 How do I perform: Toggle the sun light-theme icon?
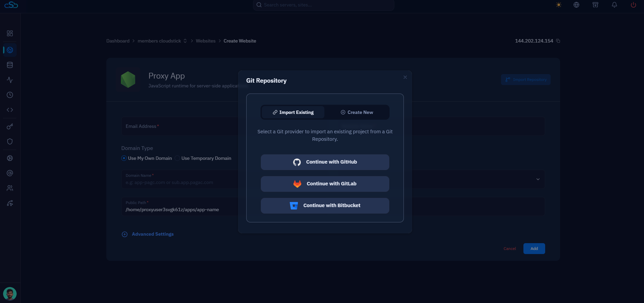pyautogui.click(x=559, y=5)
